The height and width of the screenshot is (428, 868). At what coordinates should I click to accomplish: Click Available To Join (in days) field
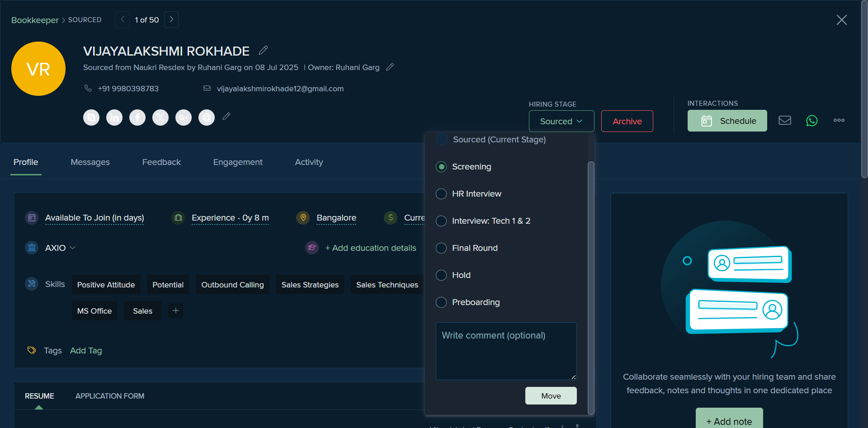click(94, 218)
